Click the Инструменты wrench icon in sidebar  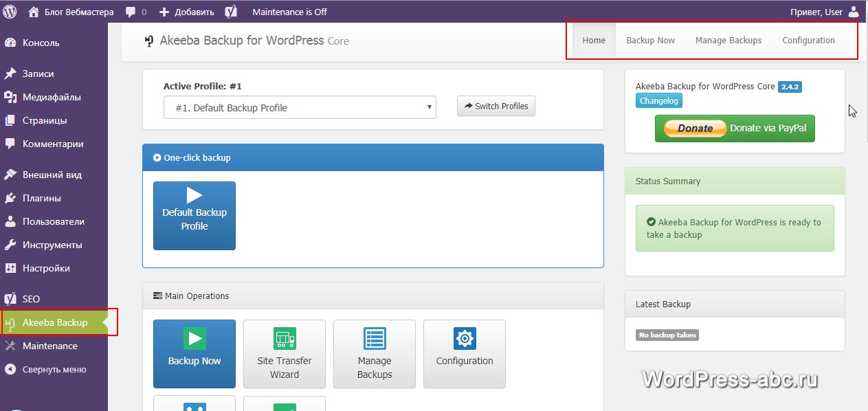point(10,245)
